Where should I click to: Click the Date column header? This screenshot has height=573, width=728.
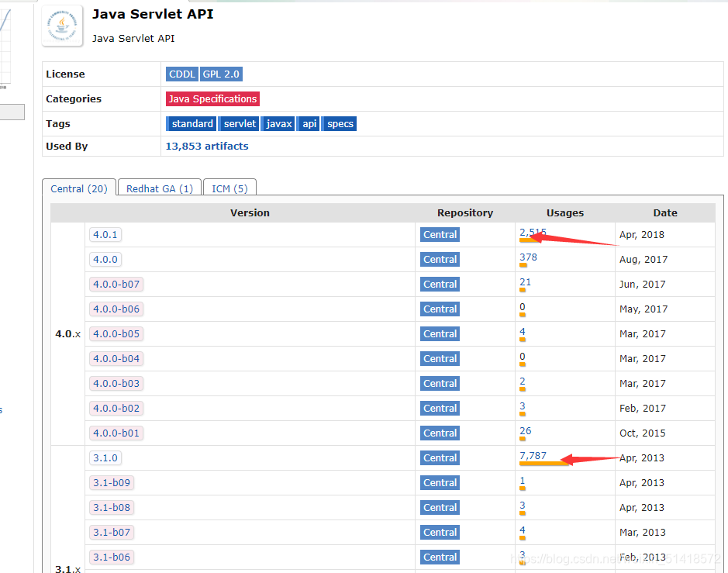coord(665,213)
